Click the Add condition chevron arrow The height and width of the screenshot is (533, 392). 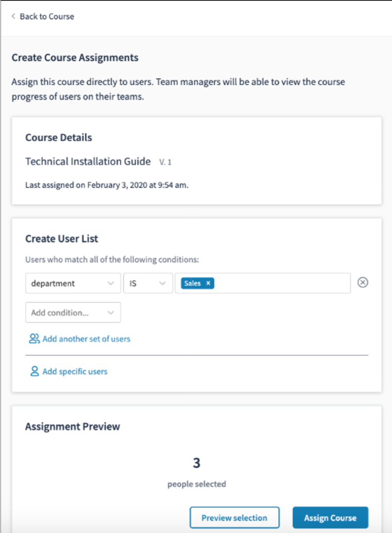[111, 313]
